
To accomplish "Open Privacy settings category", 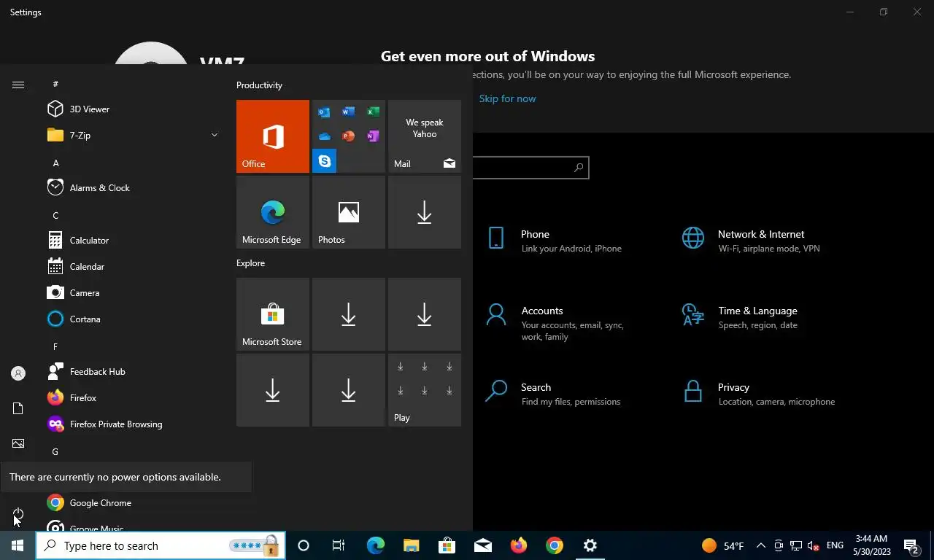I will tap(759, 394).
